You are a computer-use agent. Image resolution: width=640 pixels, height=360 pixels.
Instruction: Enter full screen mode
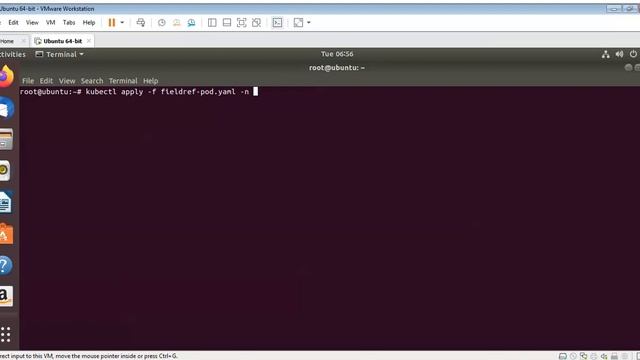pos(242,22)
